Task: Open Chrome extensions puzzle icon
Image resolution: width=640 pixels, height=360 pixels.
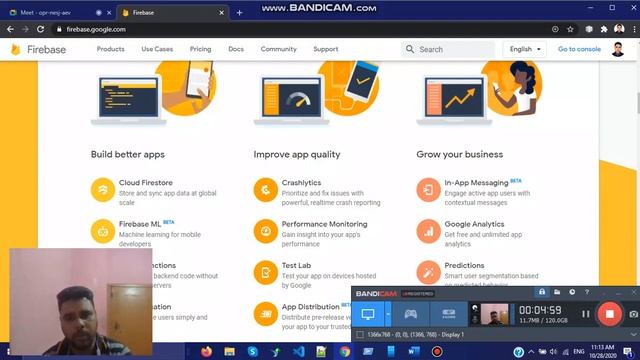Action: coord(604,29)
